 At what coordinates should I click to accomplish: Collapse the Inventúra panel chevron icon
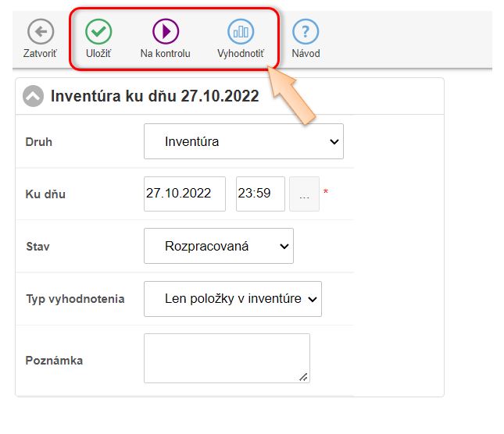[33, 96]
